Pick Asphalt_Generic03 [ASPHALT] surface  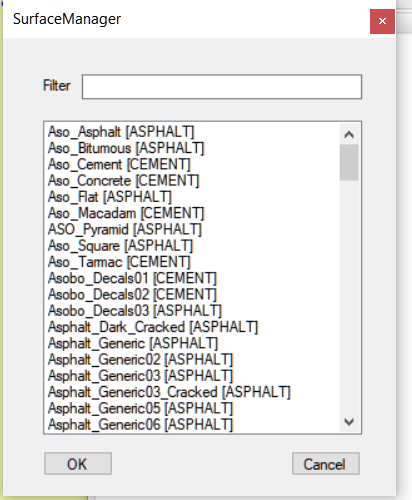(x=141, y=376)
